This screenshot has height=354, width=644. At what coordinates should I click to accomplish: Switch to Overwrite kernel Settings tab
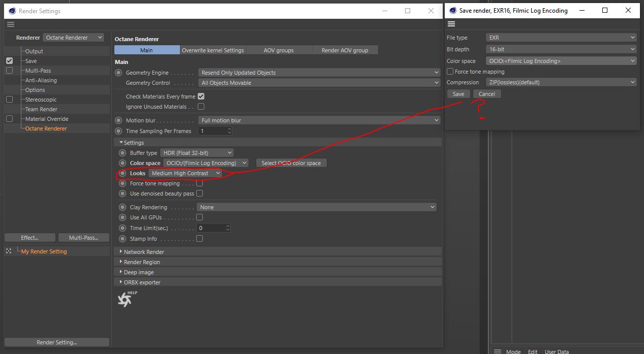click(x=213, y=50)
